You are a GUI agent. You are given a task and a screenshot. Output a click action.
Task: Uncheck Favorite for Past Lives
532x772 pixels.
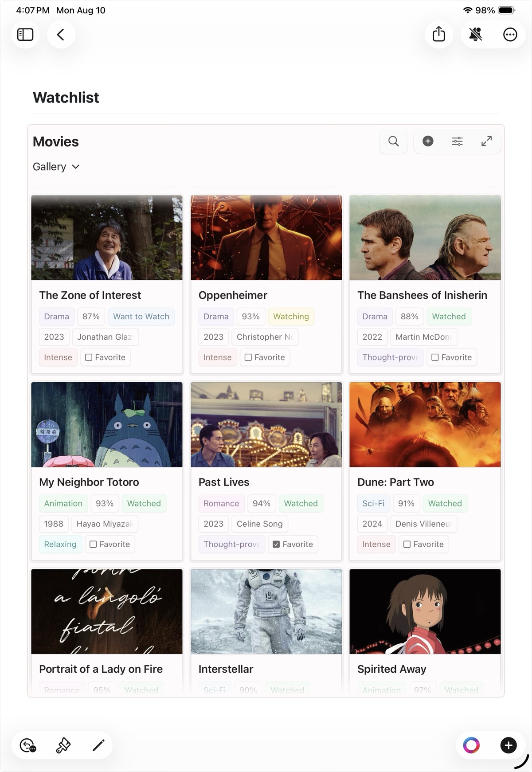coord(276,545)
